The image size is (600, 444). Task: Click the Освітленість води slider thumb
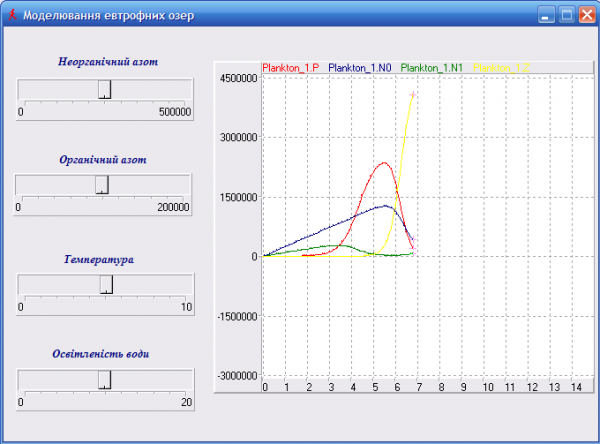coord(104,379)
